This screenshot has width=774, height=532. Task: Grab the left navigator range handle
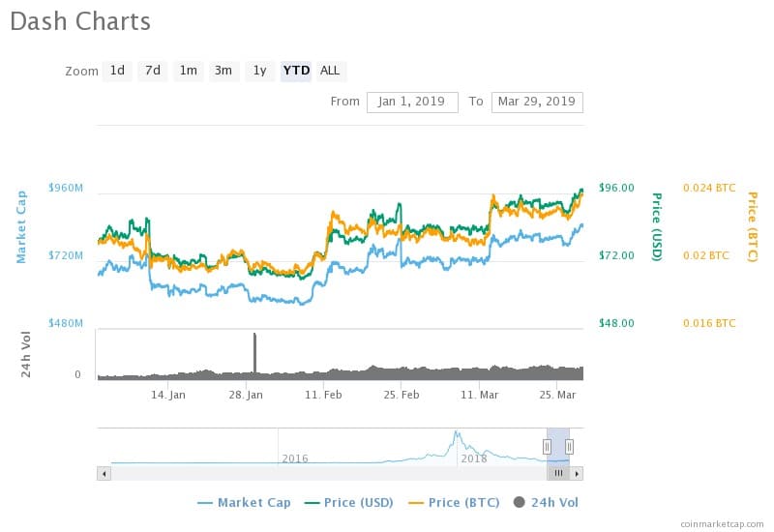click(547, 447)
